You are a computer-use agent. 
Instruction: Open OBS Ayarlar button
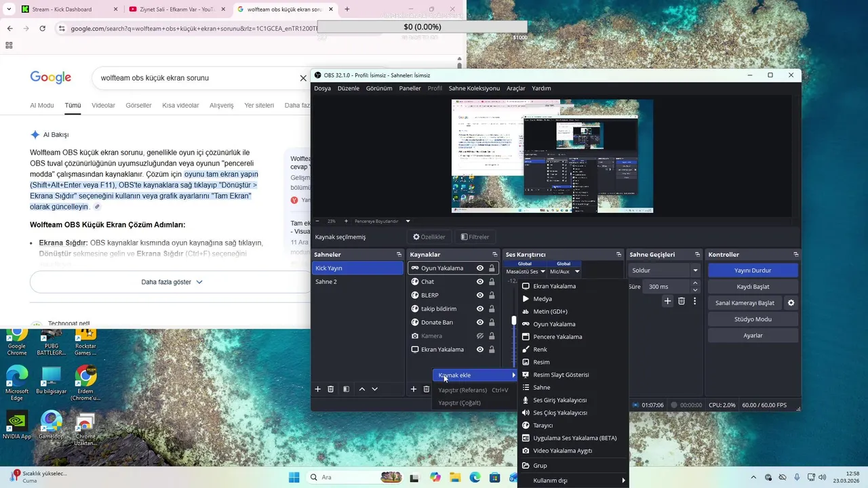tap(753, 335)
